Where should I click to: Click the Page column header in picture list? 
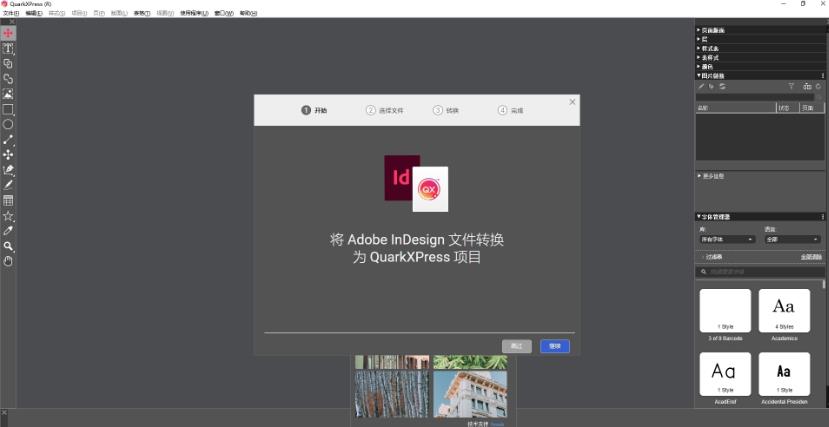[x=812, y=108]
